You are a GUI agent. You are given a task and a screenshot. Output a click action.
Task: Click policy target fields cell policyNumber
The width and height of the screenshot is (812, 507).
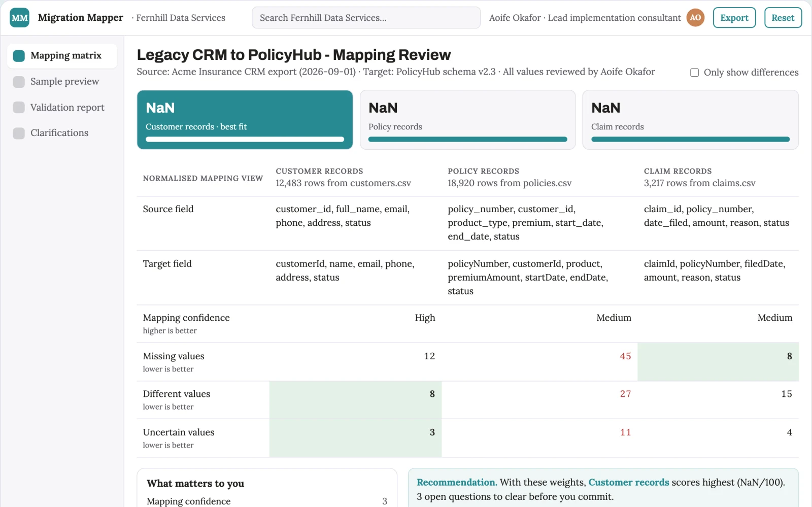pos(539,278)
